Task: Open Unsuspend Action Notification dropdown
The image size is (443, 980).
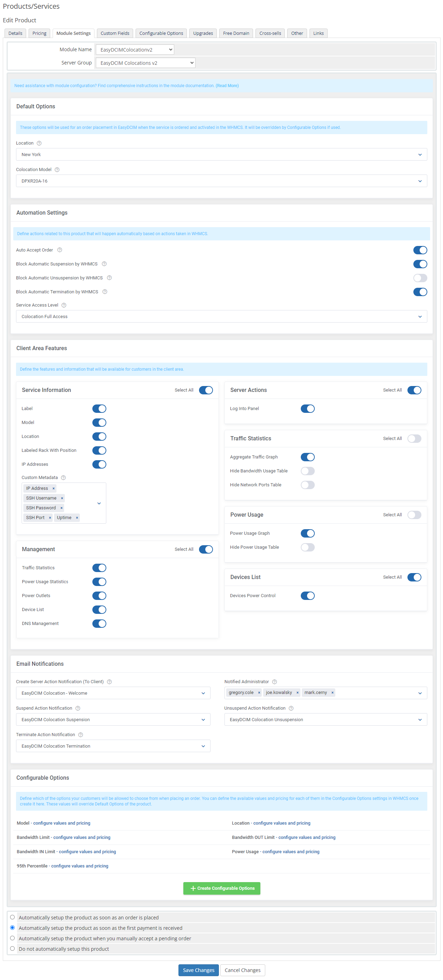Action: coord(326,720)
